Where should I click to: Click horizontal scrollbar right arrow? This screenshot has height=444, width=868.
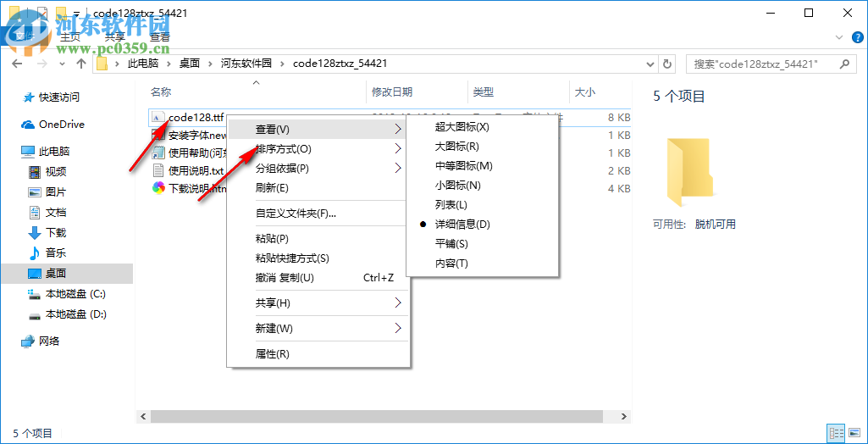point(624,416)
